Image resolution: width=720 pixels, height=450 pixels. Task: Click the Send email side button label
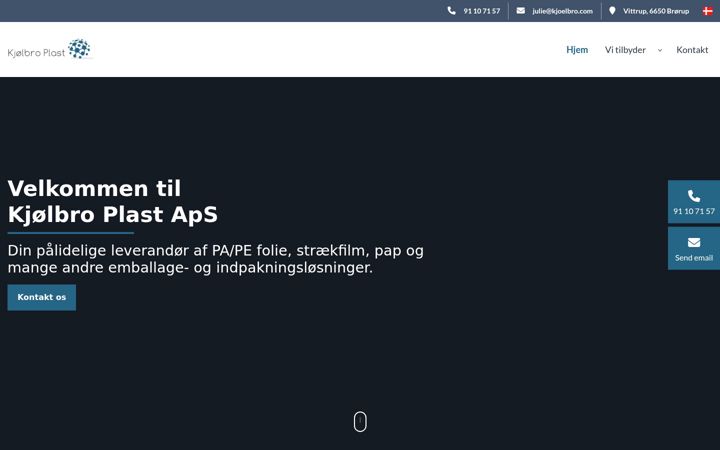point(694,258)
